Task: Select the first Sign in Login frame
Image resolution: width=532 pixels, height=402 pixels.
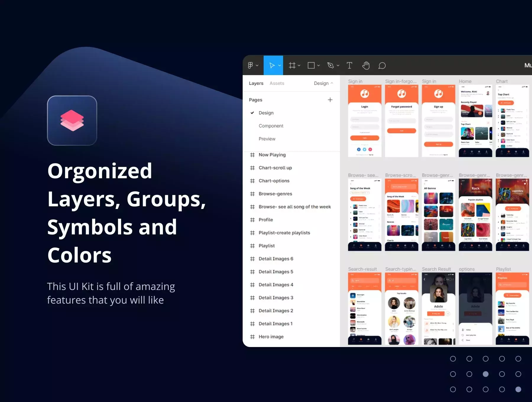Action: (365, 121)
